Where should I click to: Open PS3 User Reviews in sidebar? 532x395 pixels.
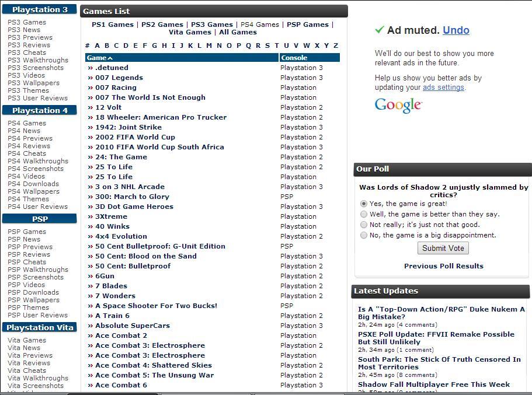37,98
